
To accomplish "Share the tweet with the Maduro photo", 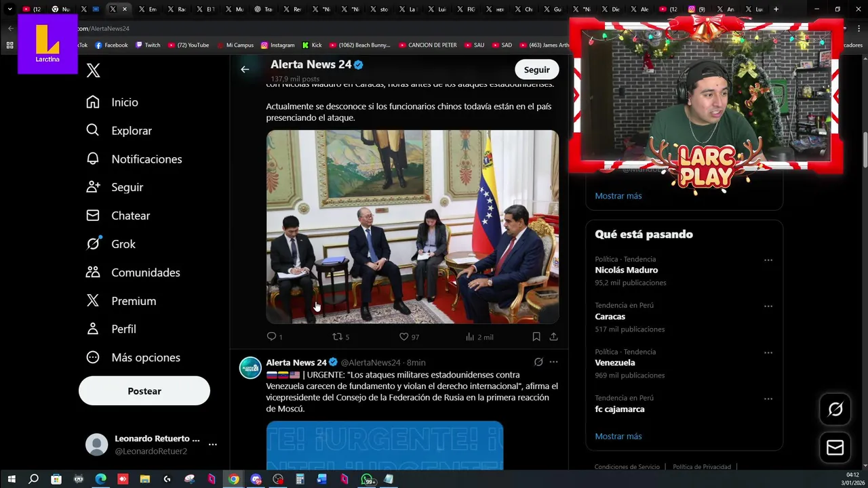I will (x=553, y=336).
